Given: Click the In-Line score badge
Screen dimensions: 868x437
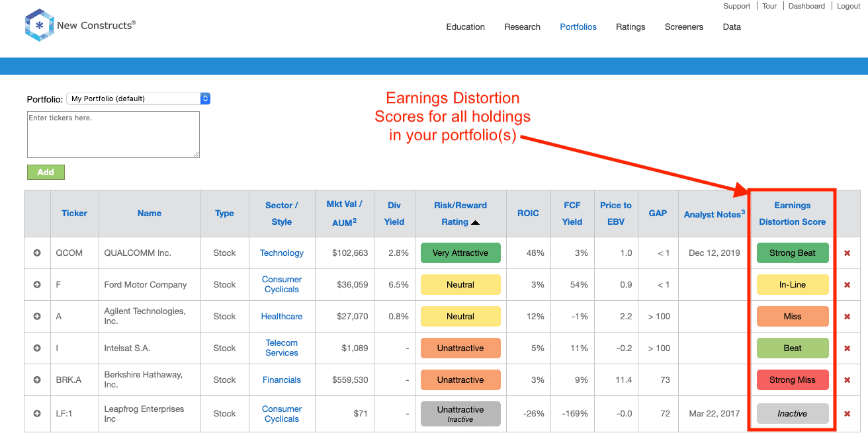Looking at the screenshot, I should [x=793, y=285].
